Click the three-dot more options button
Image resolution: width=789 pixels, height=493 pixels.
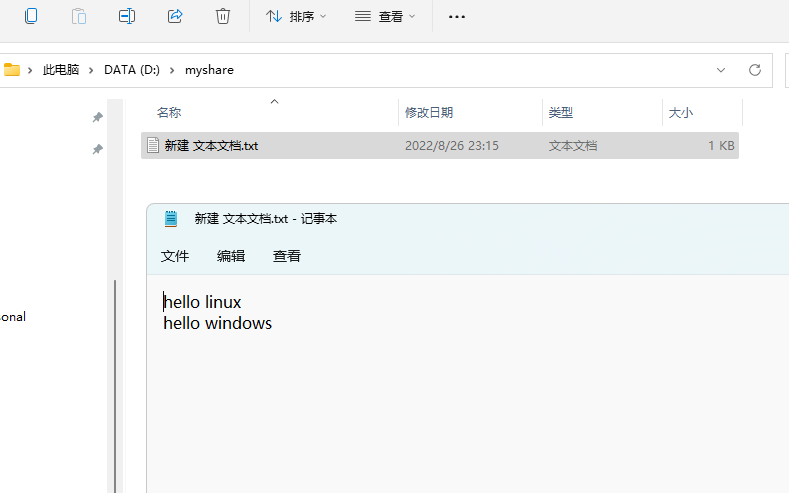point(457,17)
